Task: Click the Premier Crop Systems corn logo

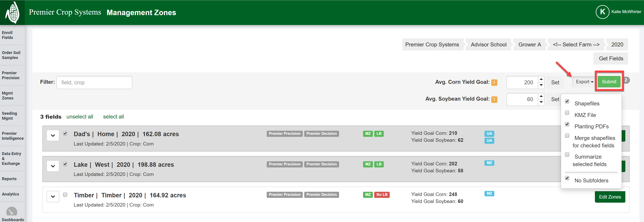Action: 12,12
